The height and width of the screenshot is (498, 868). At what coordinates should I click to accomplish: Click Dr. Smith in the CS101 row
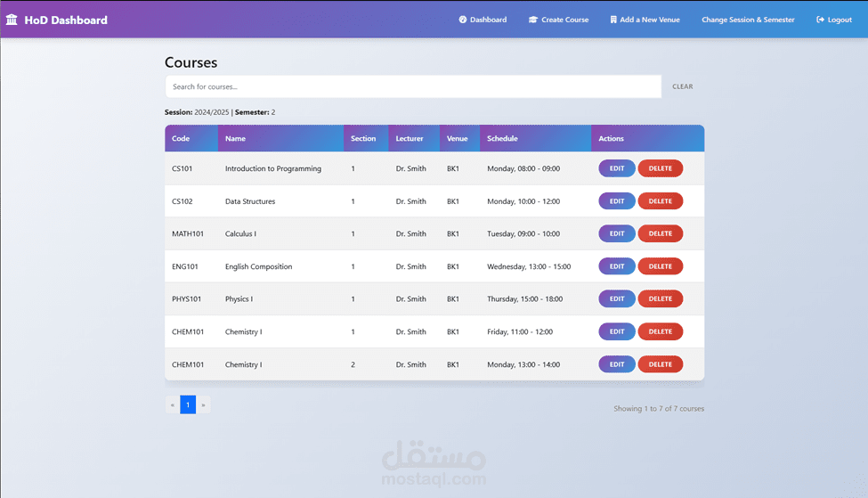(x=410, y=168)
